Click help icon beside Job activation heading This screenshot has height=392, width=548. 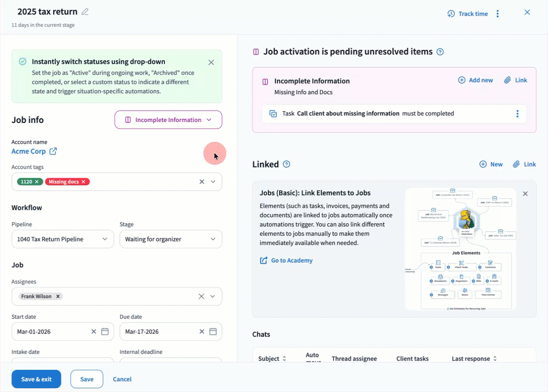pyautogui.click(x=440, y=52)
